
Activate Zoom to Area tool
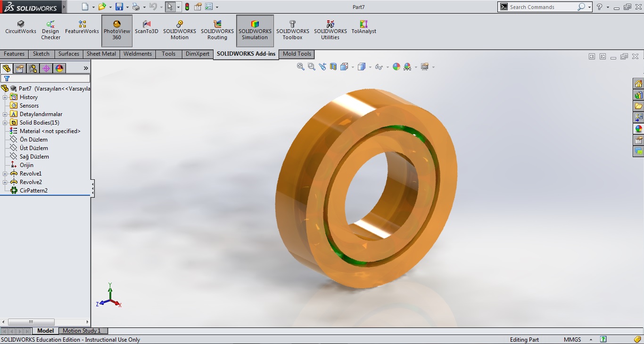click(311, 67)
